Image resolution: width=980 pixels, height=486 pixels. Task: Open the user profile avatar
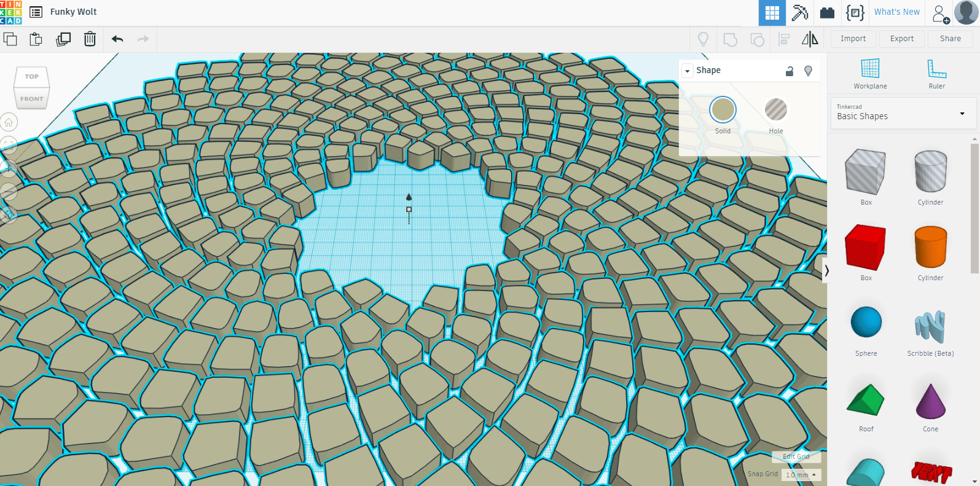click(x=966, y=12)
